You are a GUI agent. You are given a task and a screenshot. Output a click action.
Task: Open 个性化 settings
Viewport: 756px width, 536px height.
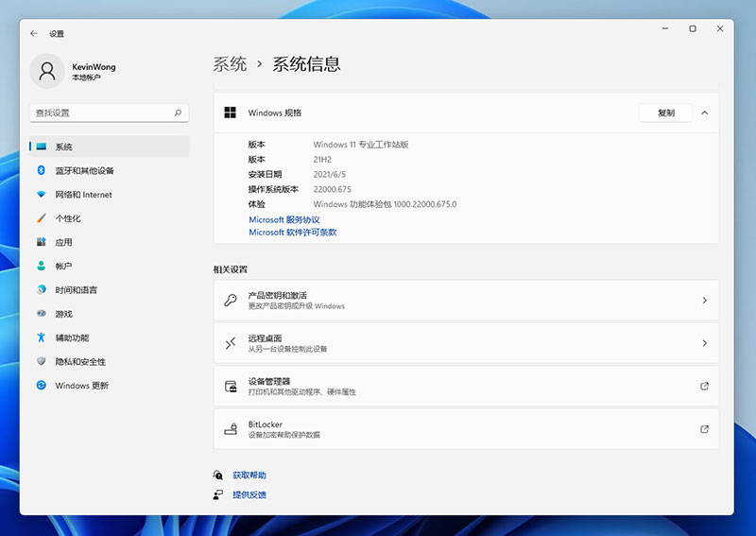click(109, 218)
